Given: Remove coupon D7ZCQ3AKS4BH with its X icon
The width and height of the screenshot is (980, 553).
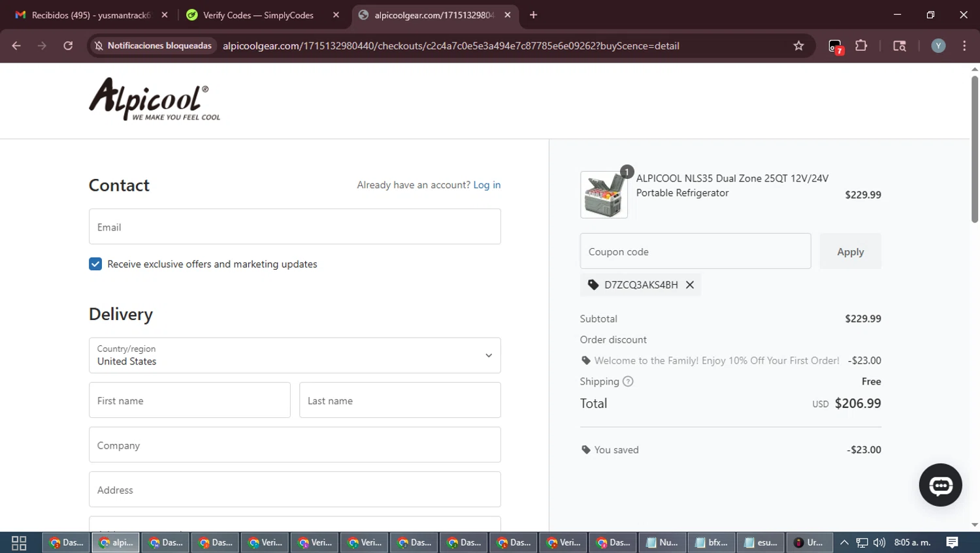Looking at the screenshot, I should pyautogui.click(x=689, y=285).
